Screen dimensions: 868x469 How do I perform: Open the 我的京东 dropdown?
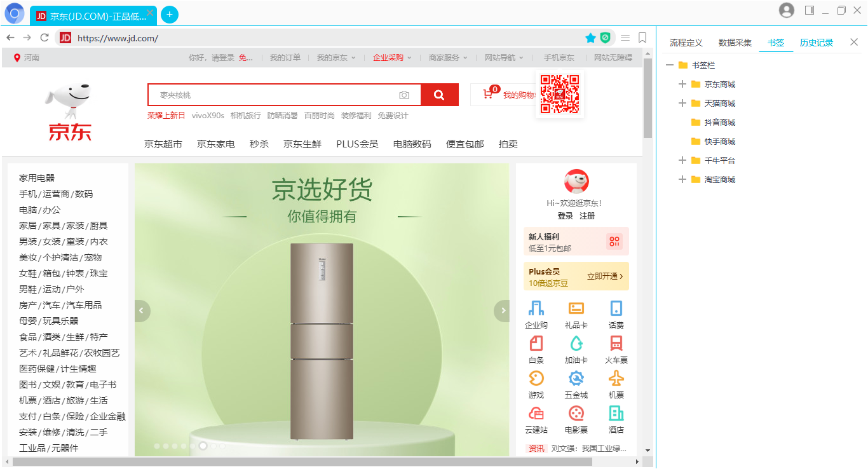[x=336, y=57]
